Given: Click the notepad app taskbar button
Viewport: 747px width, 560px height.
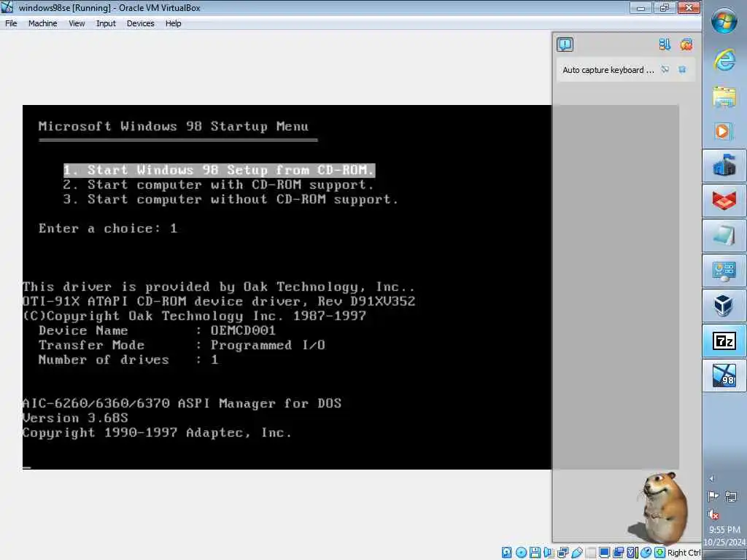Looking at the screenshot, I should point(724,236).
